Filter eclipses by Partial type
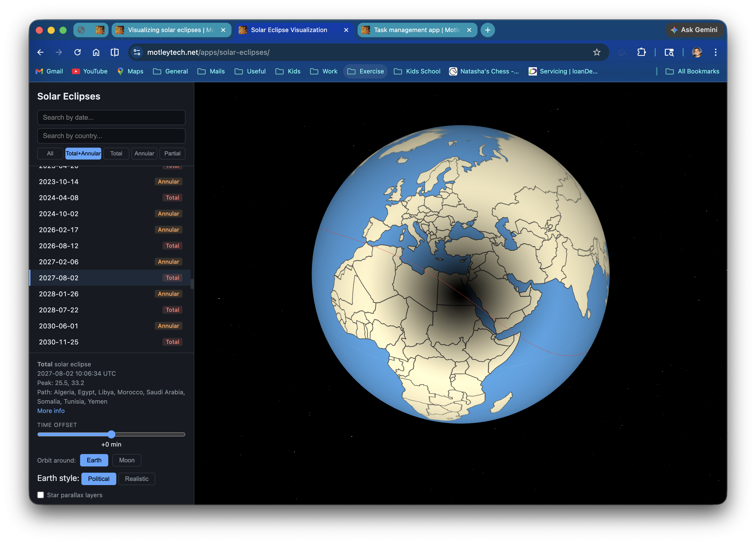Viewport: 756px width, 543px height. [172, 153]
